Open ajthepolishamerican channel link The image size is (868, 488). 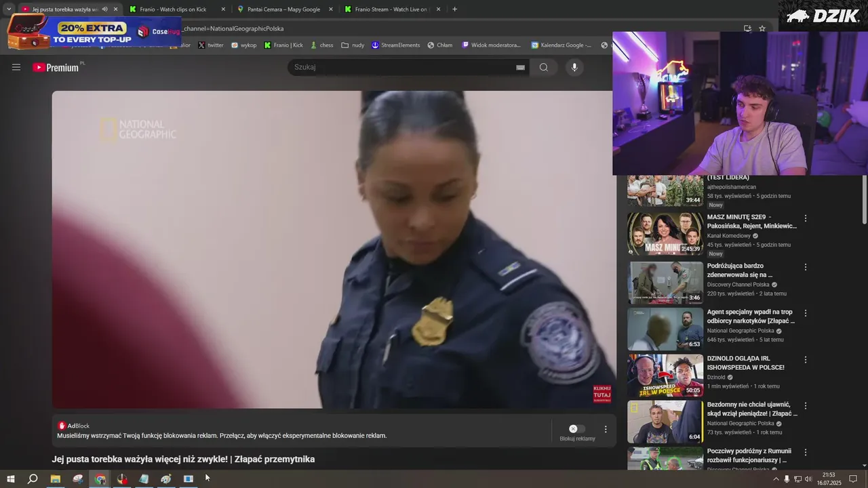point(732,187)
